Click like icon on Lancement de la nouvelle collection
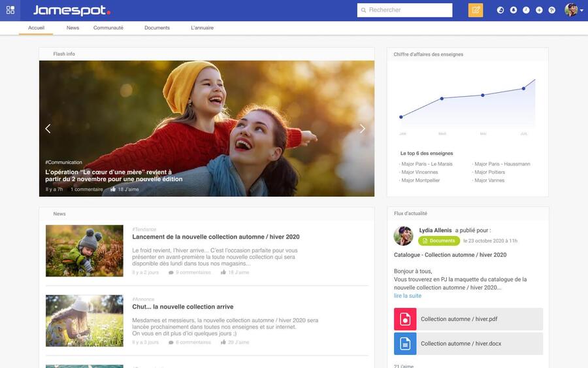Screen dimensions: 588x368 223,272
